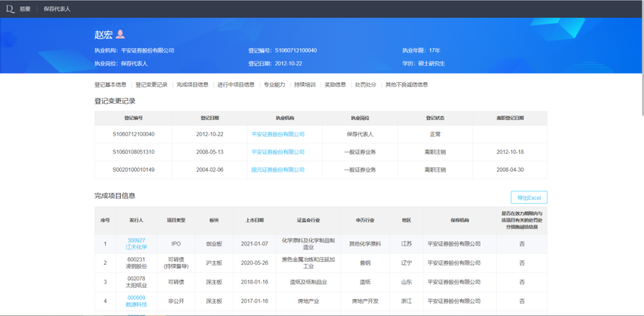The image size is (644, 316).
Task: Go to 登记变更记录 section tab
Action: (x=151, y=85)
